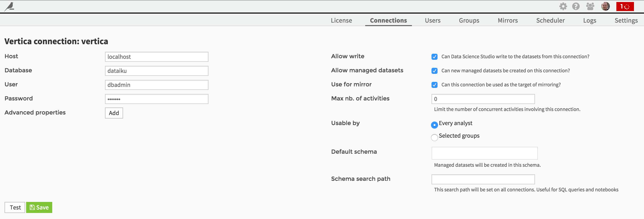Viewport: 644px width, 219px height.
Task: Open the user profile avatar
Action: (606, 6)
